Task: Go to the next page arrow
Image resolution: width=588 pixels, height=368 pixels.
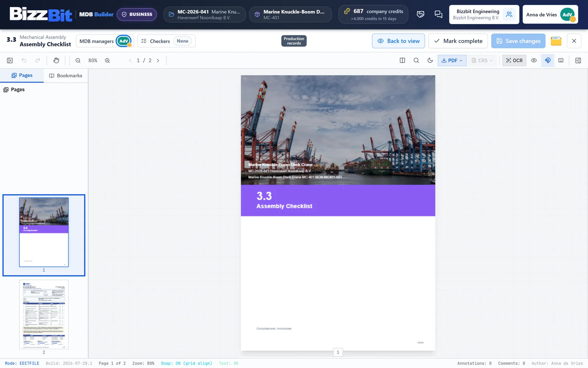Action: pyautogui.click(x=158, y=60)
